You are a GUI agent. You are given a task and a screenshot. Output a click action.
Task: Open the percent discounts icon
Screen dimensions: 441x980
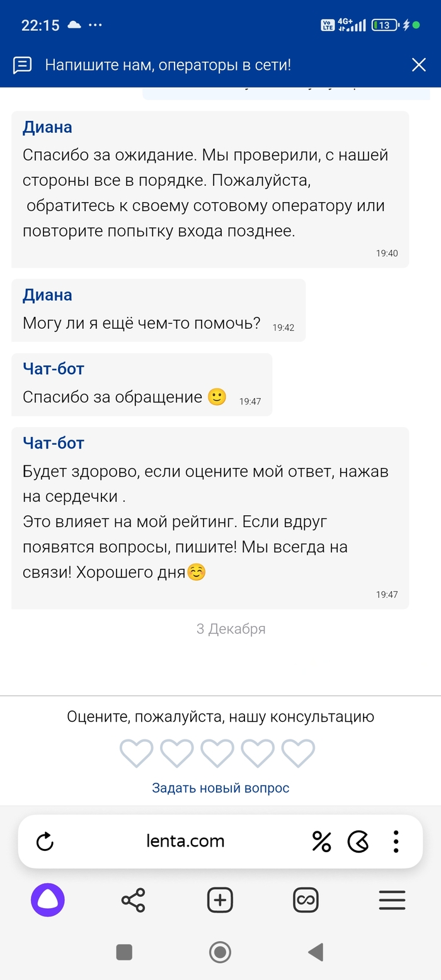[x=321, y=841]
